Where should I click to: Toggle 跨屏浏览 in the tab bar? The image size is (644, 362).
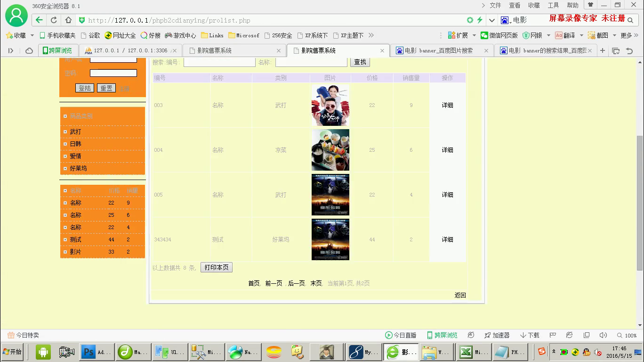(57, 50)
